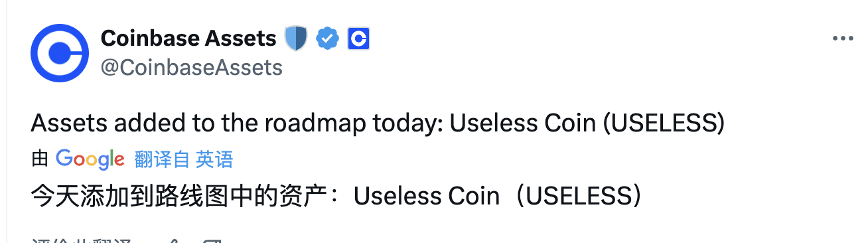This screenshot has height=243, width=868.
Task: Click the 由 label before Google
Action: click(40, 159)
